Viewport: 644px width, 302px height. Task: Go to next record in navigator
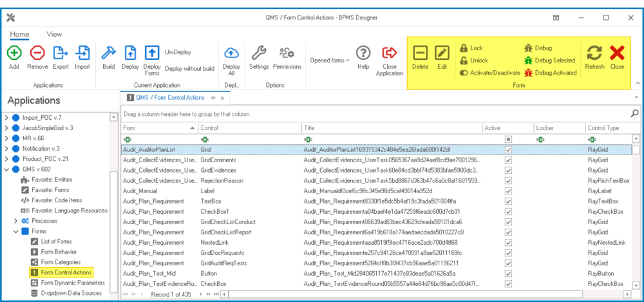point(201,294)
